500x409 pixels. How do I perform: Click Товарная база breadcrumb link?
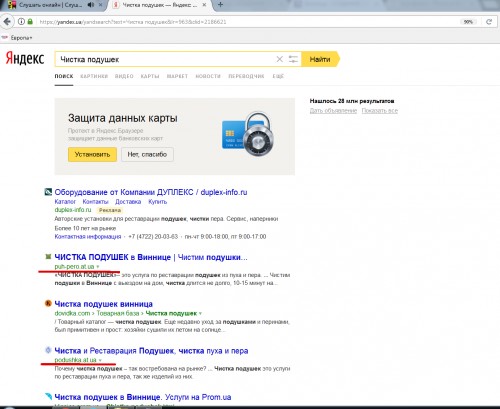[x=118, y=313]
